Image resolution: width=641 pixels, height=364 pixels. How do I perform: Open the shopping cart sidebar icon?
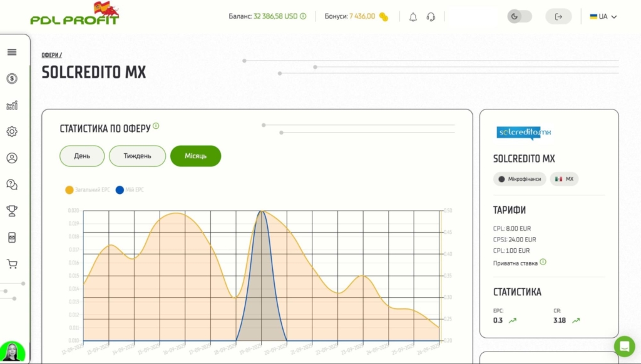(x=12, y=264)
